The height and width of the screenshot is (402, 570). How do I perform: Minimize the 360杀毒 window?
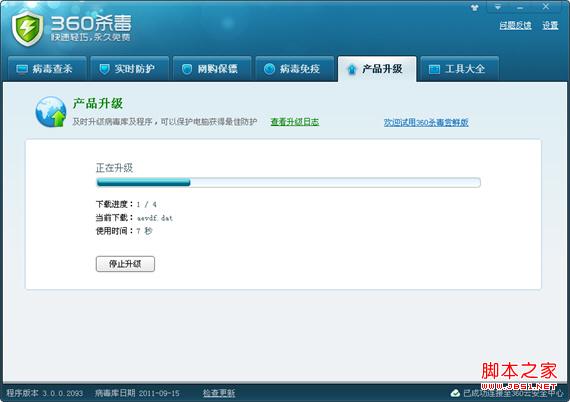[x=520, y=7]
